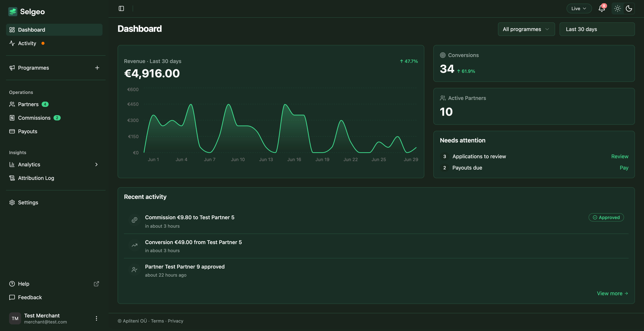The image size is (644, 331).
Task: Click the Settings gear icon
Action: tap(12, 202)
